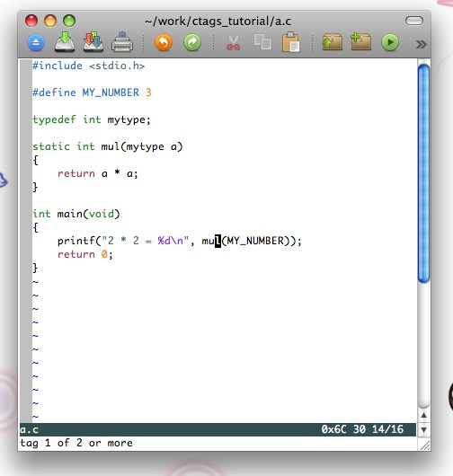The height and width of the screenshot is (476, 453).
Task: Click the Print icon in toolbar
Action: (x=122, y=42)
